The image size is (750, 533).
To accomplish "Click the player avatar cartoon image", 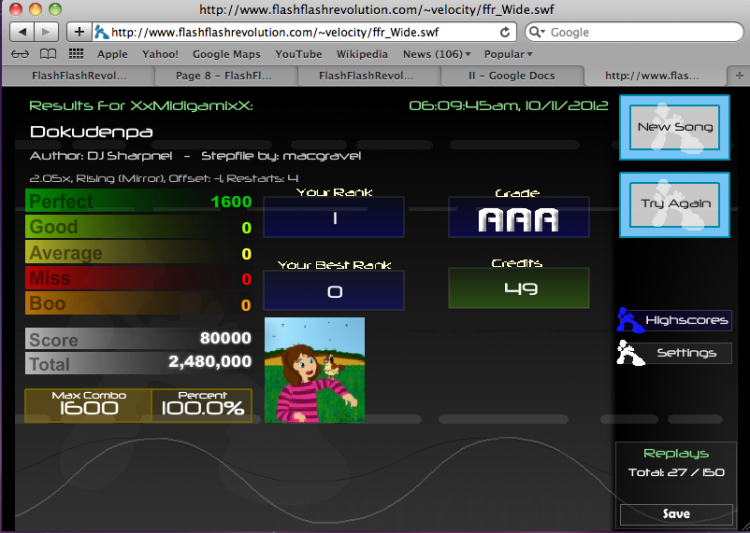I will pos(315,370).
